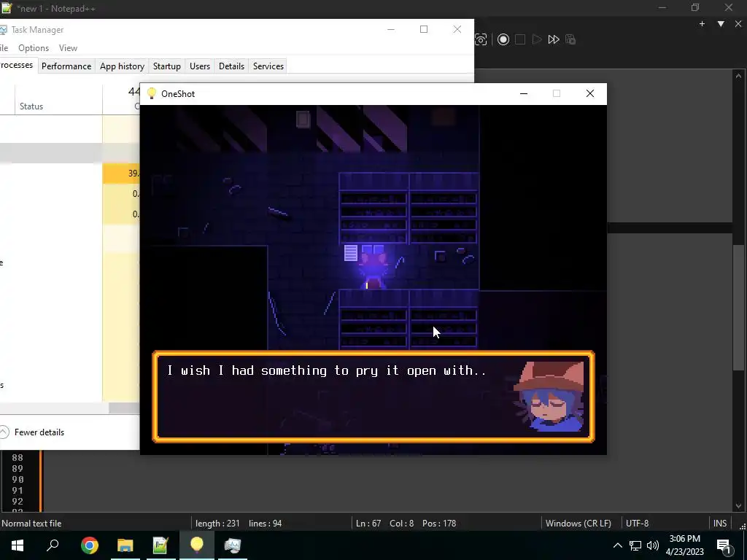Click the UTF-8 encoding status entry
The width and height of the screenshot is (747, 560).
coord(637,524)
